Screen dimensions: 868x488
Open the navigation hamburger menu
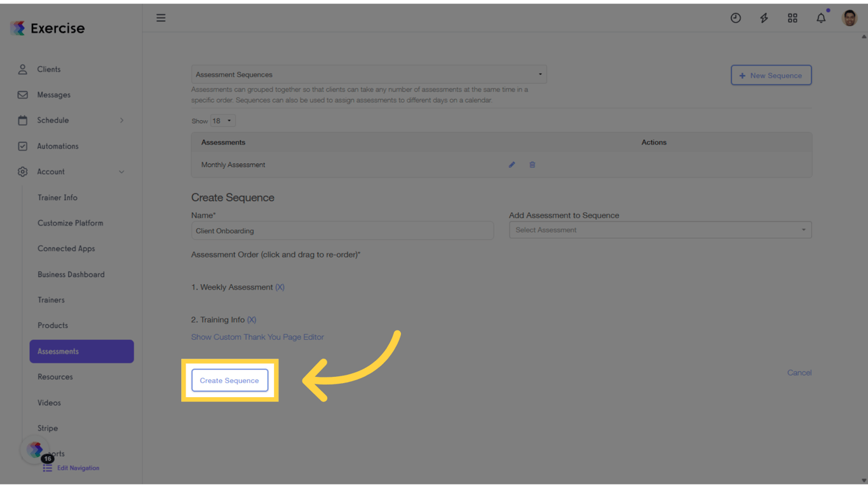coord(161,18)
